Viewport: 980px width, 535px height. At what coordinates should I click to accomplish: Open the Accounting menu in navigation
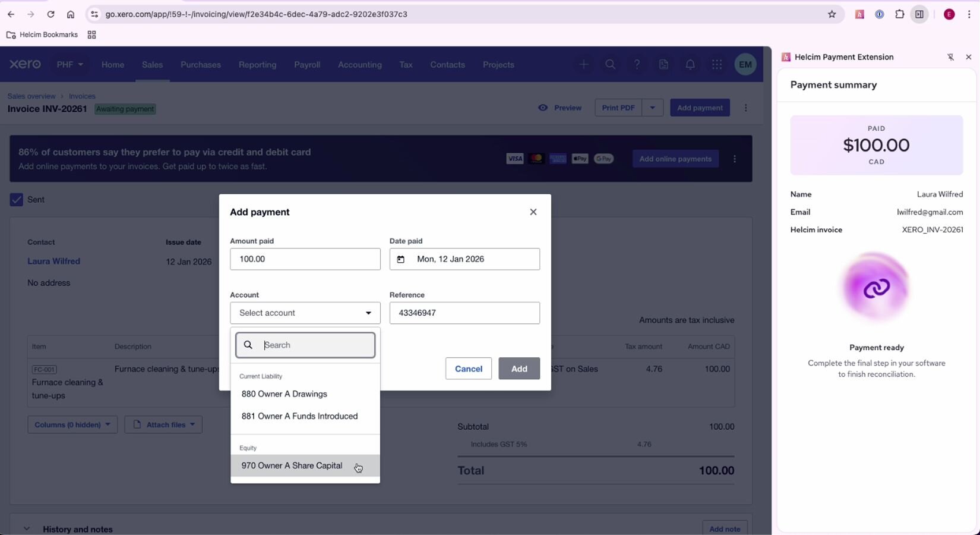(x=359, y=65)
